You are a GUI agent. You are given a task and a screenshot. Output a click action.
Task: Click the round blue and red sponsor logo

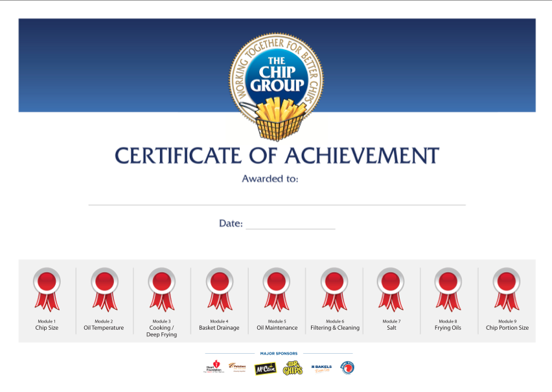coord(347,367)
